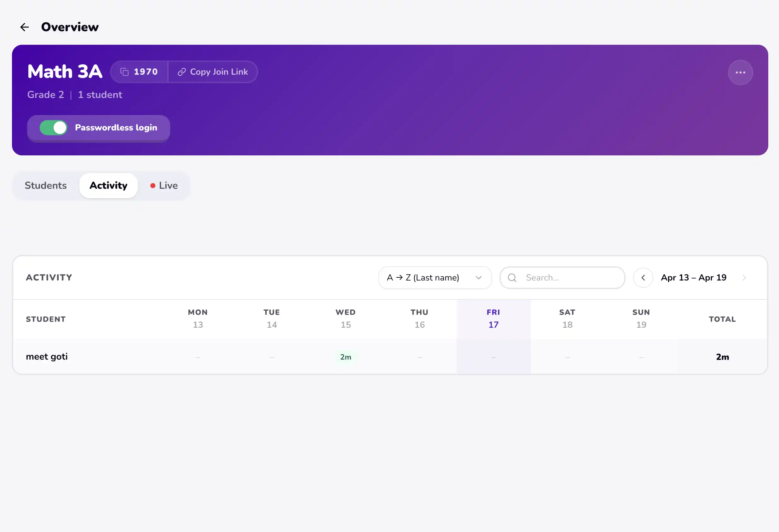The width and height of the screenshot is (779, 532).
Task: Open the Live tab
Action: click(164, 185)
